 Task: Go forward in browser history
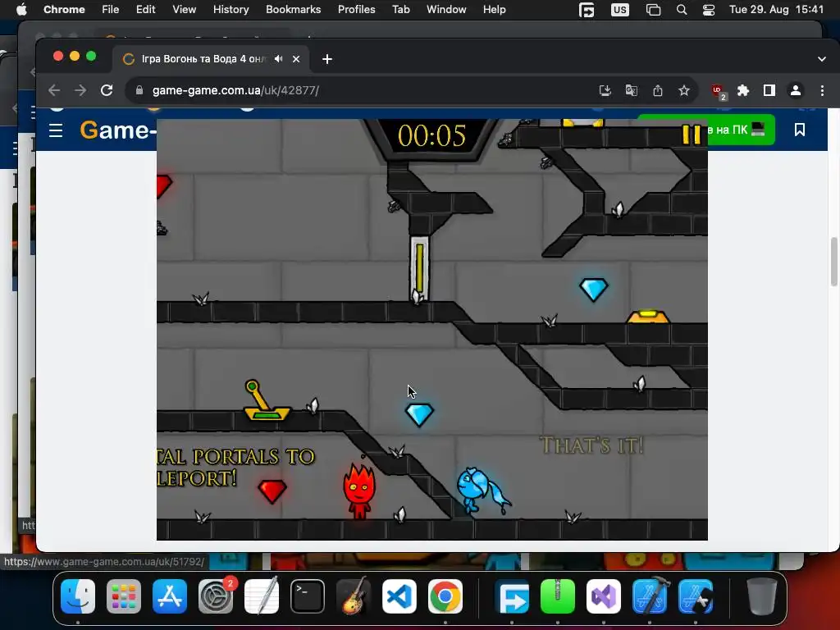(80, 90)
